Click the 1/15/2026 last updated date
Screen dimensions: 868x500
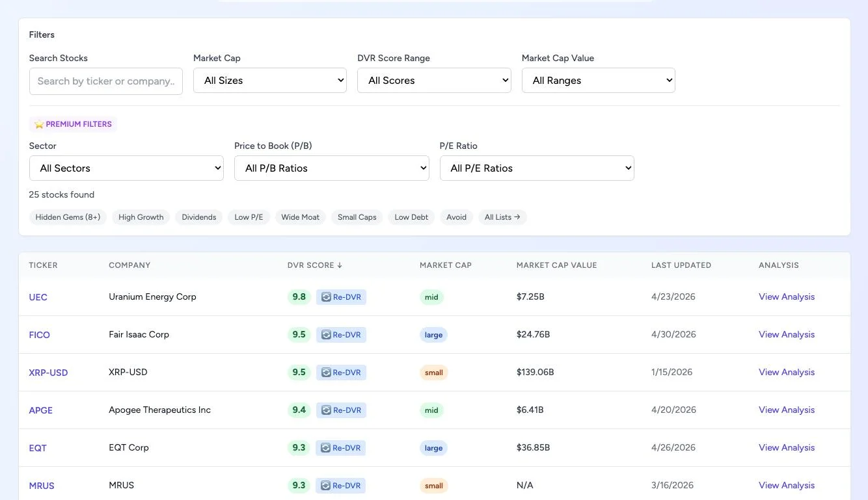click(673, 372)
